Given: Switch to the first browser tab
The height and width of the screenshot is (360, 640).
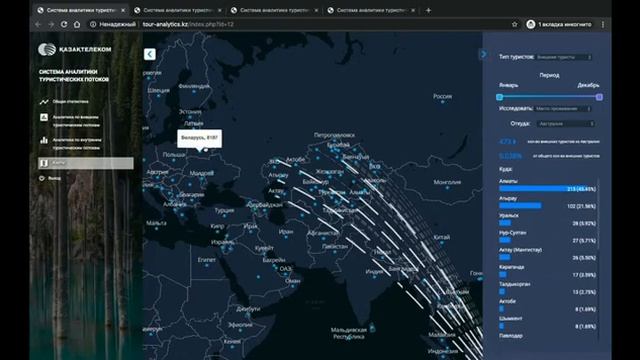Looking at the screenshot, I should (80, 10).
